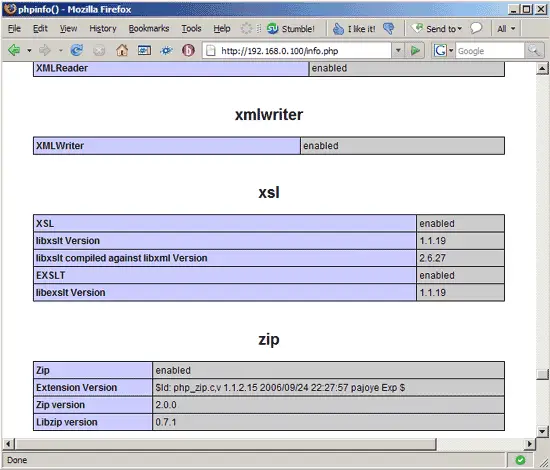
Task: Click the StumbleUpon Stumble! button
Action: click(x=290, y=29)
